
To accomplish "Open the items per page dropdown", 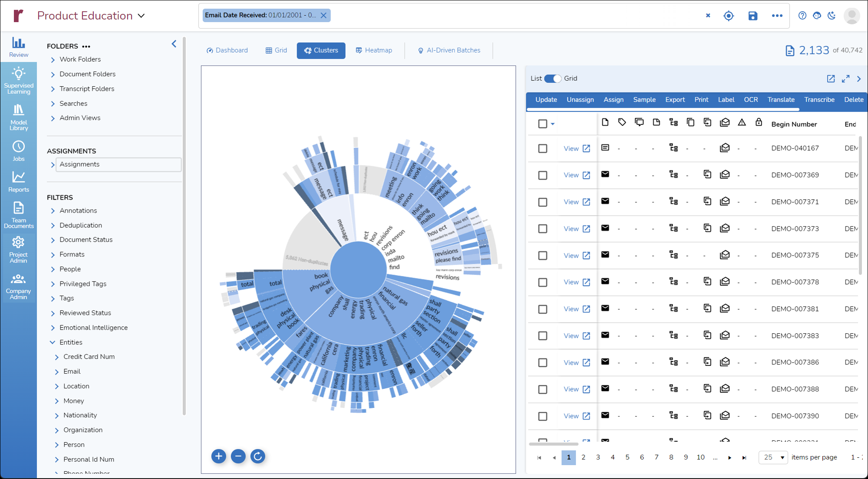I will click(773, 457).
